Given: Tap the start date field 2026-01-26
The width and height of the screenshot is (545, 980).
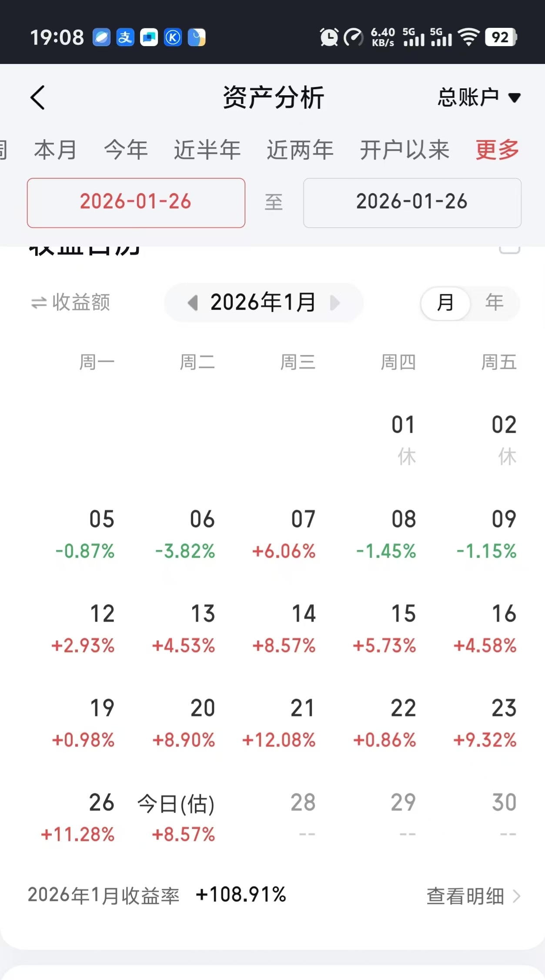Looking at the screenshot, I should (x=136, y=203).
